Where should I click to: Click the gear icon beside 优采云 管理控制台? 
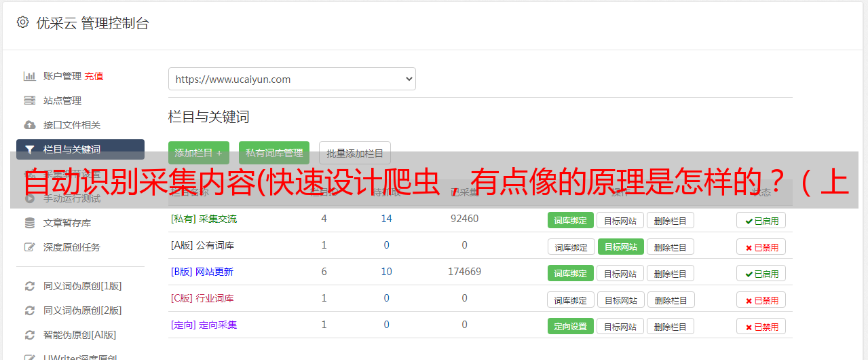22,22
